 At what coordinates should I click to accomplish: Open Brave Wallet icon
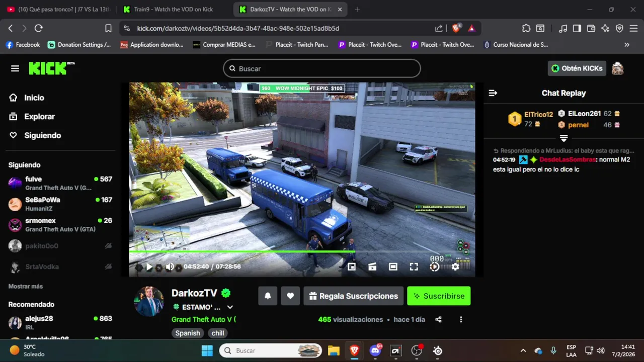point(591,29)
